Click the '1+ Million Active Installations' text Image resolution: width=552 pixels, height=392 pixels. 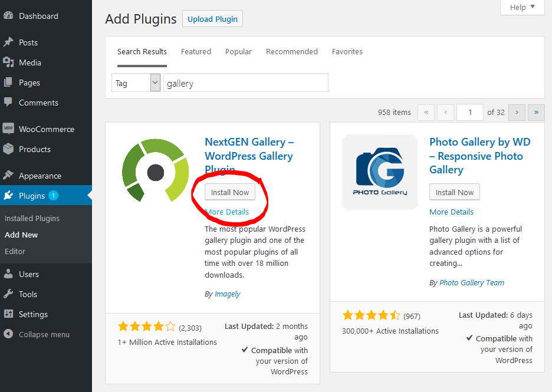click(x=167, y=342)
